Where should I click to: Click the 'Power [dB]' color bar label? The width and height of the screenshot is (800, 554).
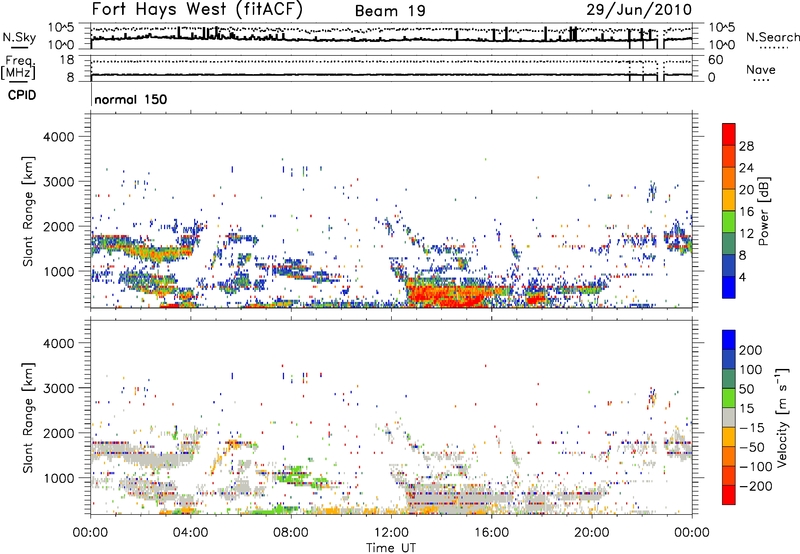click(763, 211)
